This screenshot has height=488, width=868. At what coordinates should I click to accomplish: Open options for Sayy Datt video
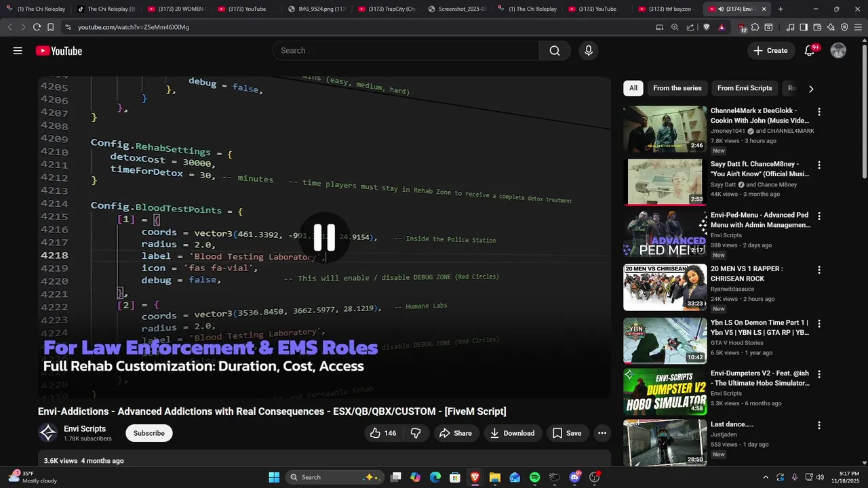[x=818, y=165]
